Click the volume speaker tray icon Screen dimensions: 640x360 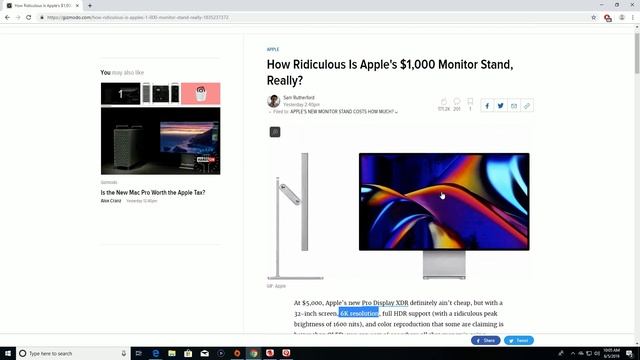[x=597, y=353]
